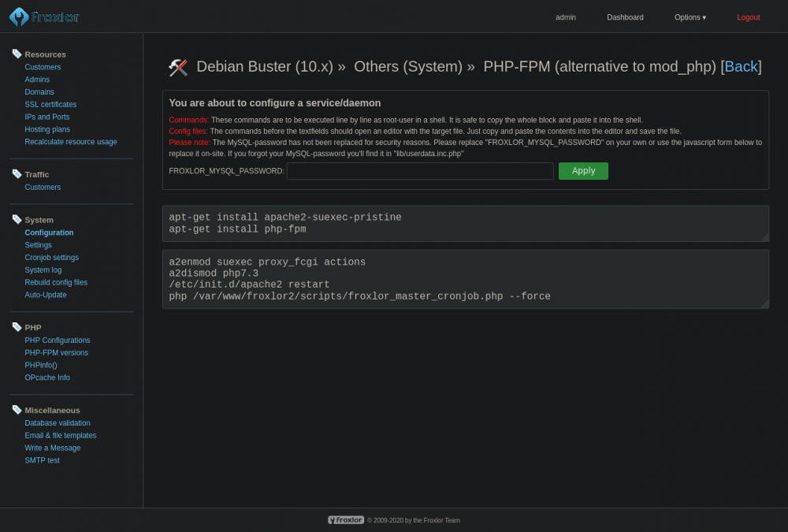Viewport: 788px width, 532px height.
Task: Open Customers under Resources
Action: (43, 67)
